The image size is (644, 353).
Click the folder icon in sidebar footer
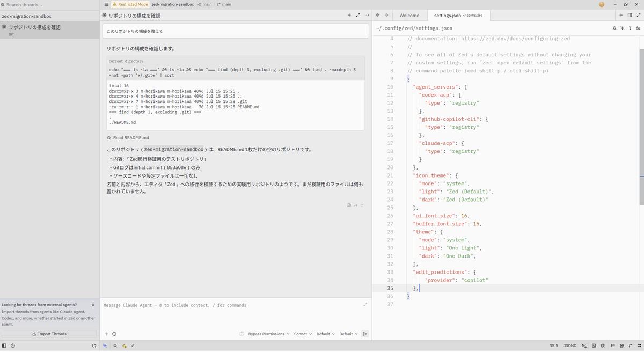94,346
